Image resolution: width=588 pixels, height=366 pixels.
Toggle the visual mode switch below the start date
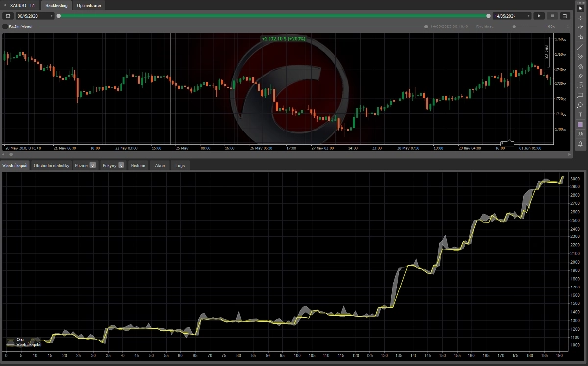(x=5, y=26)
